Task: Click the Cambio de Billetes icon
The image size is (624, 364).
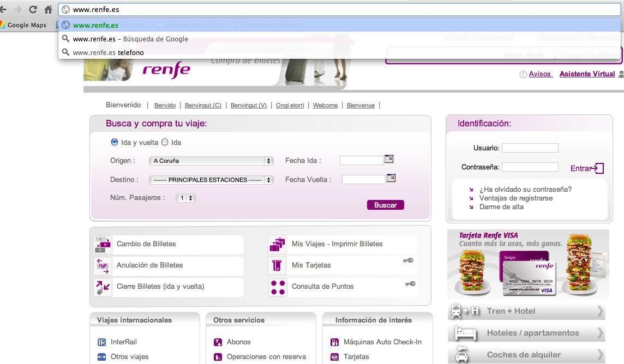Action: [103, 245]
